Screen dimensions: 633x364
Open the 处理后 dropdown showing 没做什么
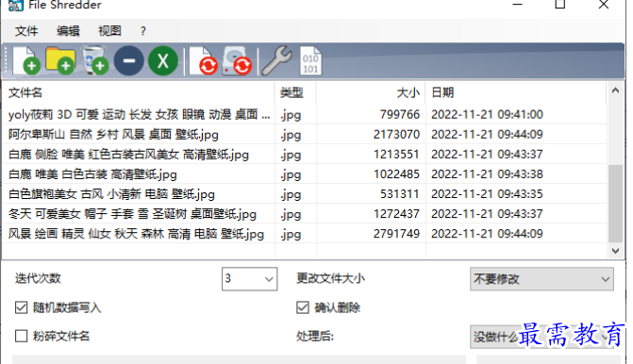click(541, 337)
